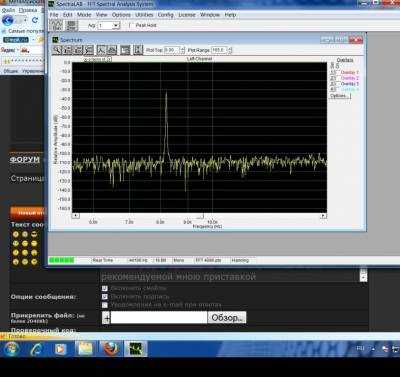Click the overlay Options button

[x=340, y=96]
